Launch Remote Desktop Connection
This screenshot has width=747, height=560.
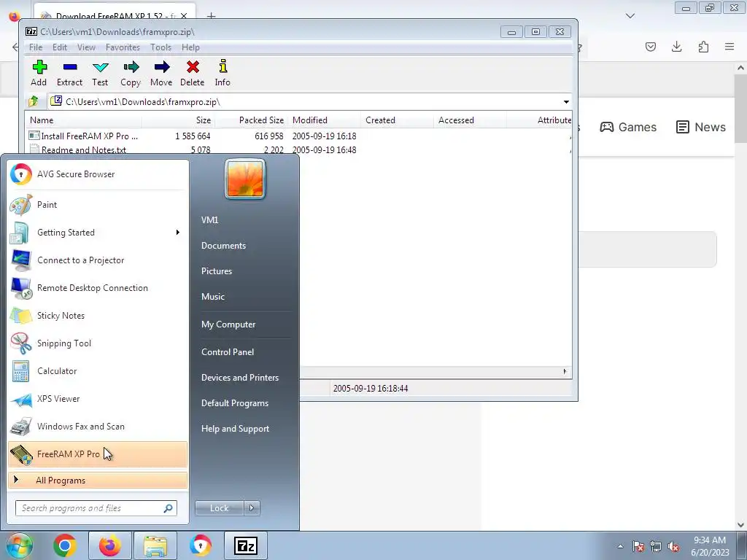tap(97, 288)
